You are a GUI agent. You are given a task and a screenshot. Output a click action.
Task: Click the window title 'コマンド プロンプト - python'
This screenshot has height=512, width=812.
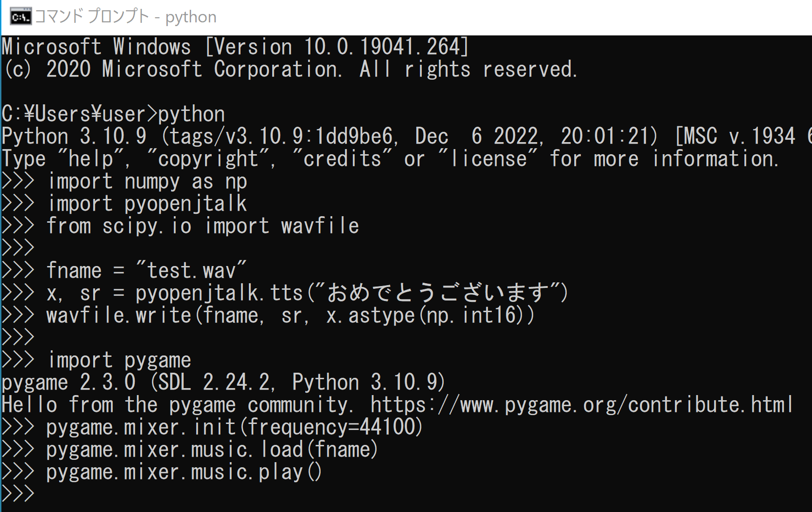[x=126, y=17]
